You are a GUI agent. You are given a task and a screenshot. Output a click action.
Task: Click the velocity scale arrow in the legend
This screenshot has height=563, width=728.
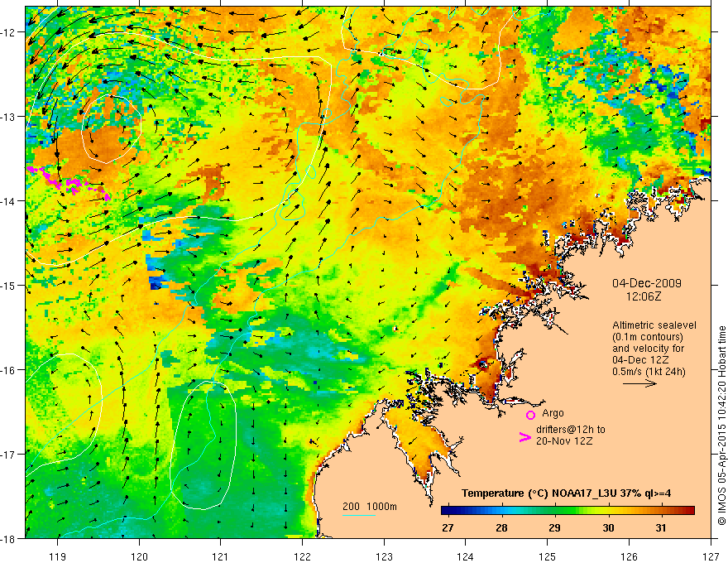pos(639,383)
